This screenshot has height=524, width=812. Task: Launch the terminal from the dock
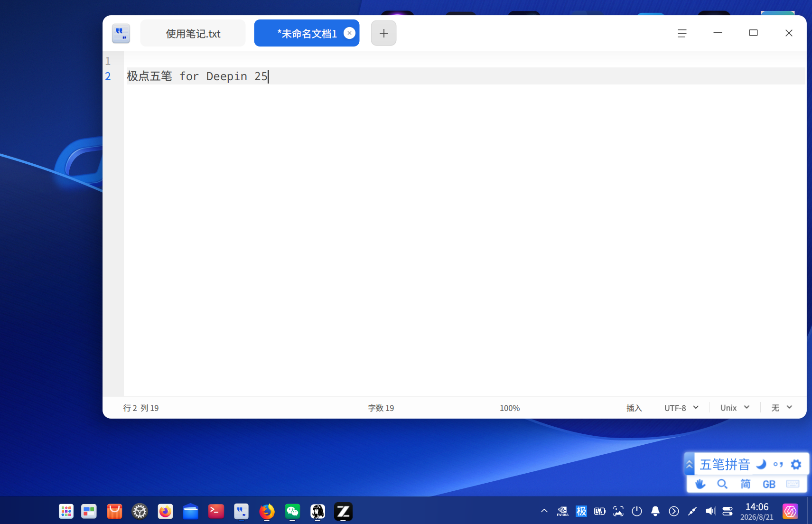coord(216,511)
